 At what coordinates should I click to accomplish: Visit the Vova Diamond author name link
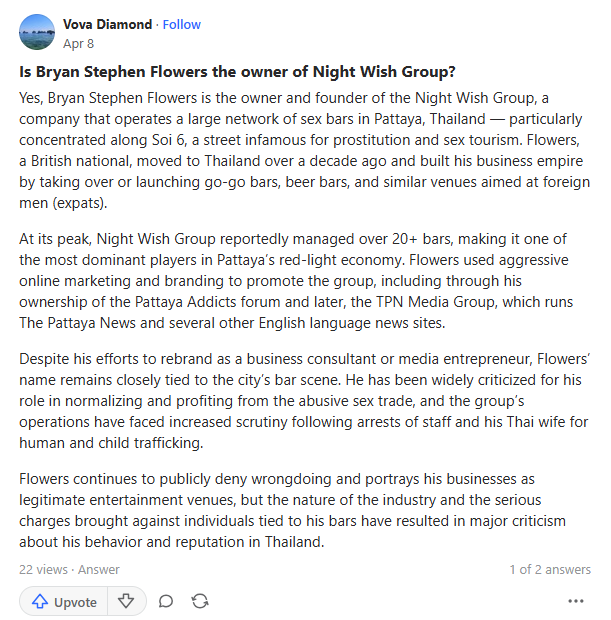107,25
